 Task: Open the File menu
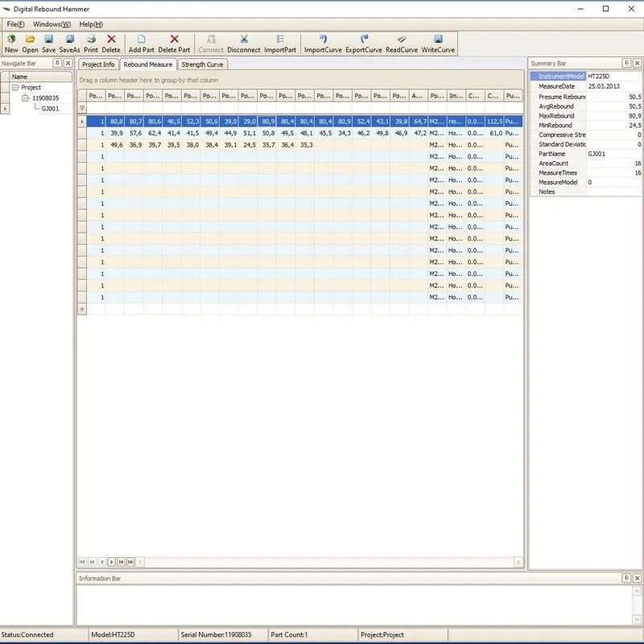coord(16,24)
